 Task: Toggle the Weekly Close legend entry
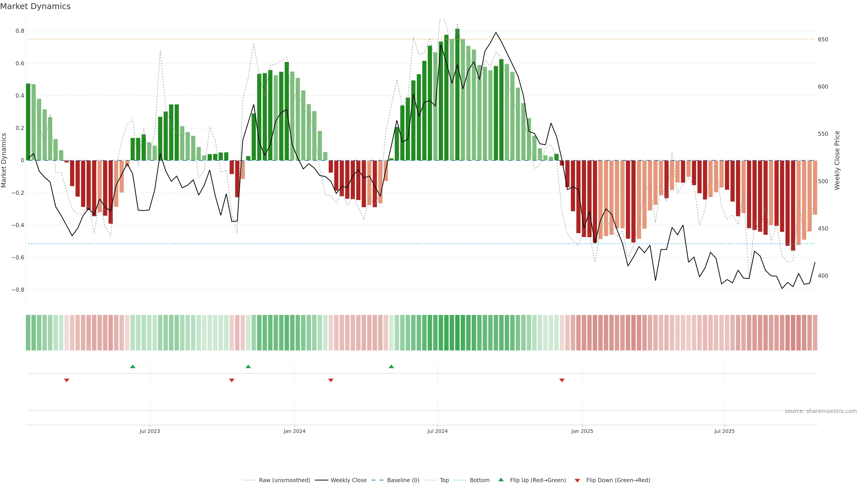click(348, 480)
